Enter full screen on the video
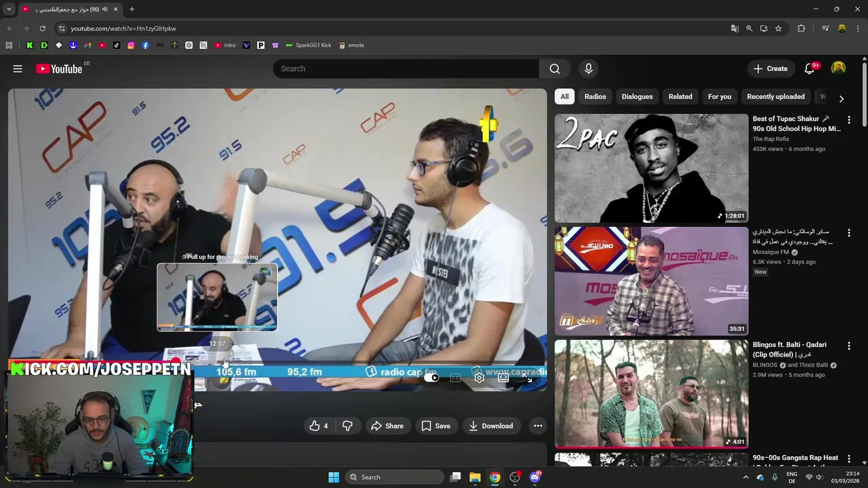The height and width of the screenshot is (488, 868). point(528,378)
